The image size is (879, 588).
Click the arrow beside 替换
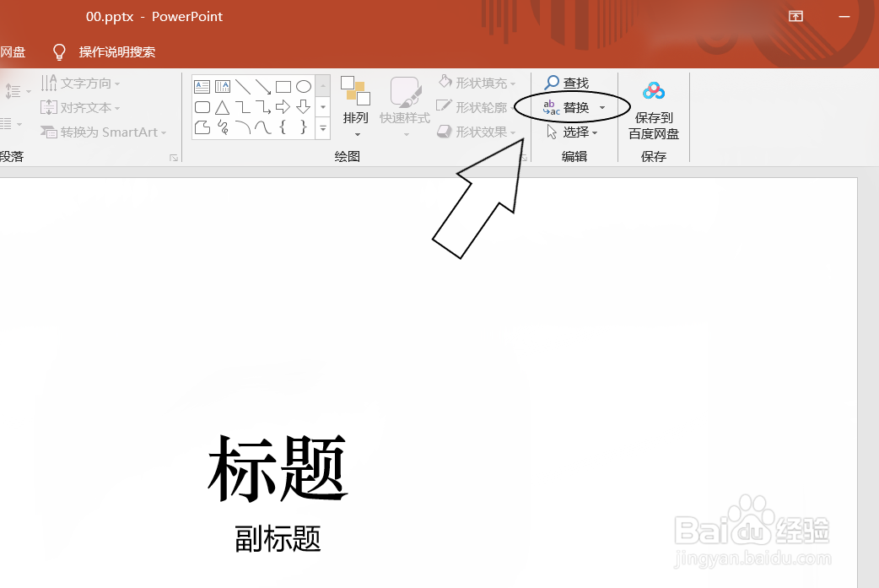point(602,108)
